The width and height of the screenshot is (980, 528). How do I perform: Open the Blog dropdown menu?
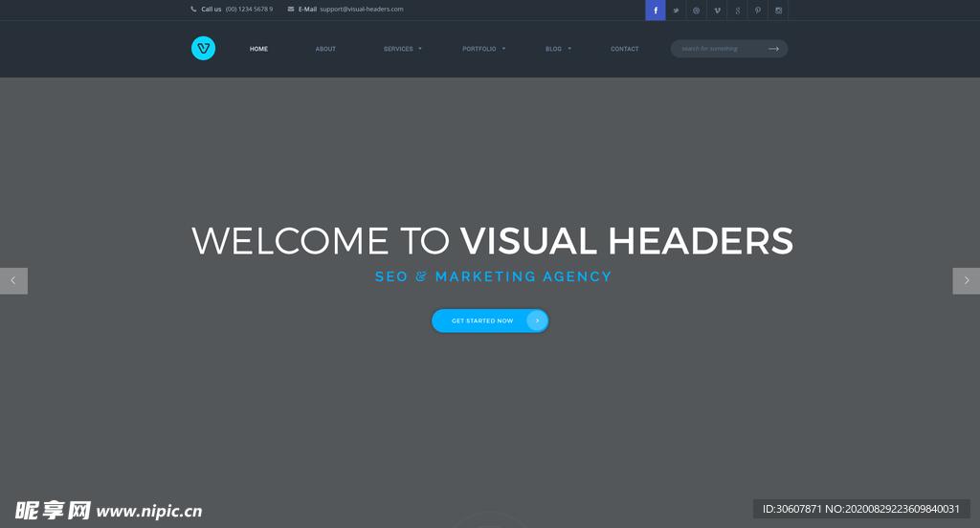point(558,49)
